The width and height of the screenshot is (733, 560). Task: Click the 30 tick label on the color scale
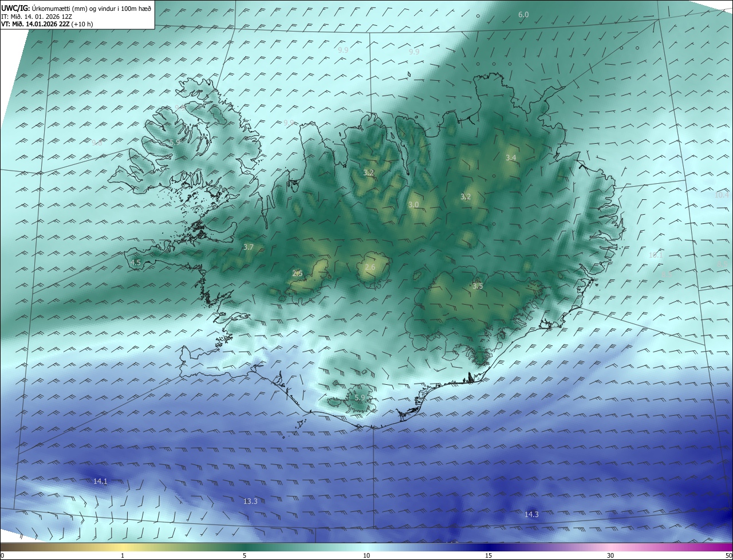tap(610, 555)
